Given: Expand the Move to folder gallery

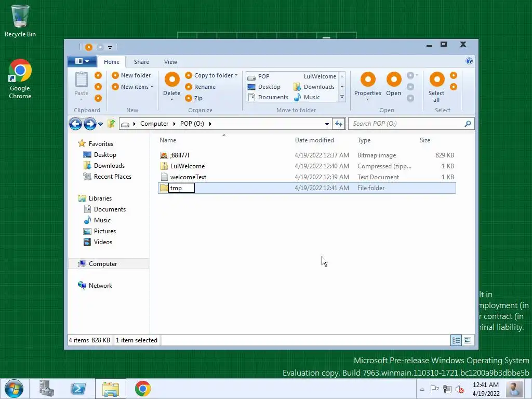Looking at the screenshot, I should [342, 97].
